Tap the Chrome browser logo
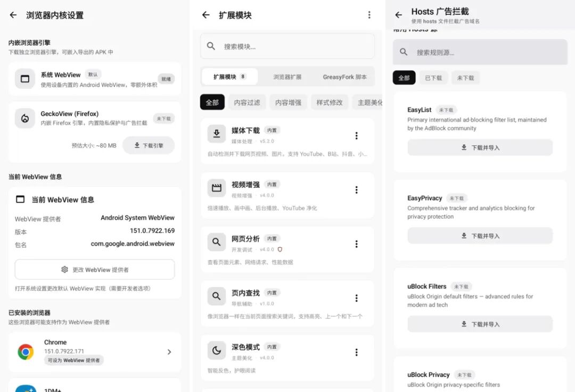Image resolution: width=575 pixels, height=392 pixels. coord(26,352)
